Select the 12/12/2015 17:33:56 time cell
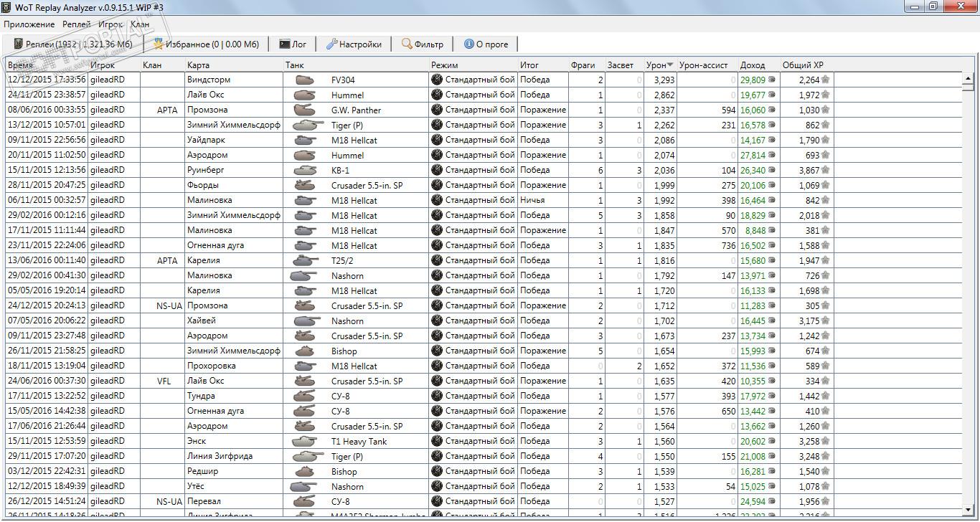980x522 pixels. click(47, 80)
